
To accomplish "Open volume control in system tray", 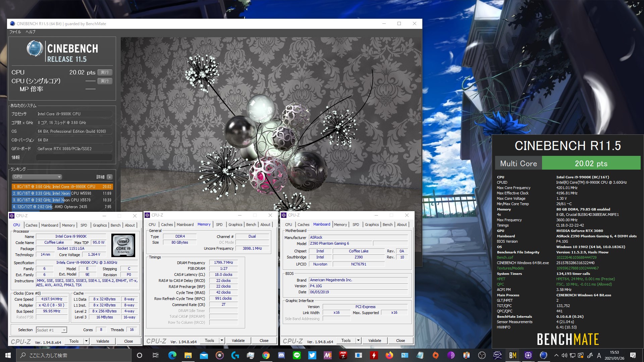I will pyautogui.click(x=564, y=355).
